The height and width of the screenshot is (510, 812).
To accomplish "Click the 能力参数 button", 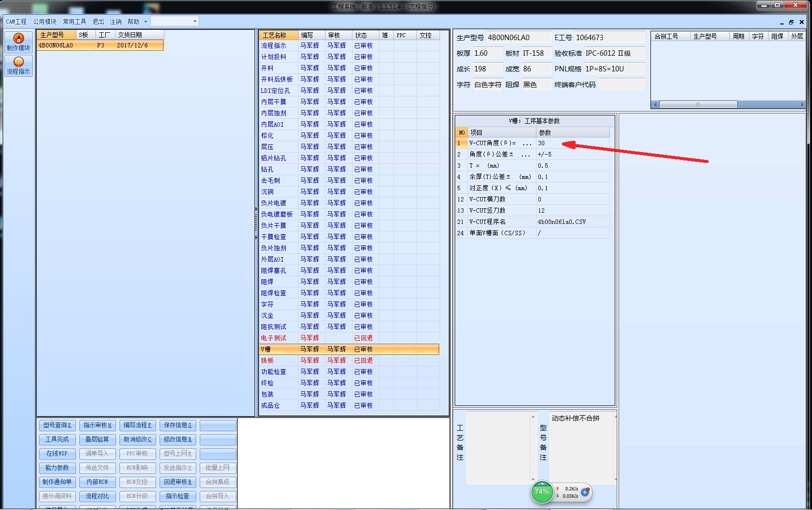I will (57, 468).
